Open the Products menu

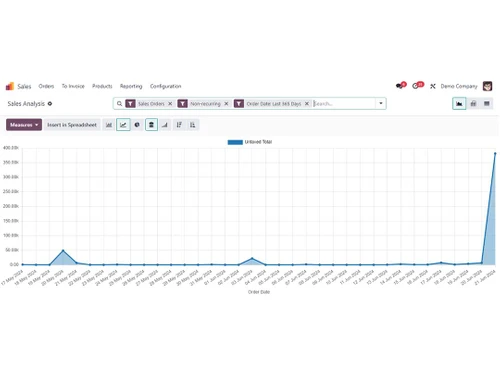(x=102, y=86)
